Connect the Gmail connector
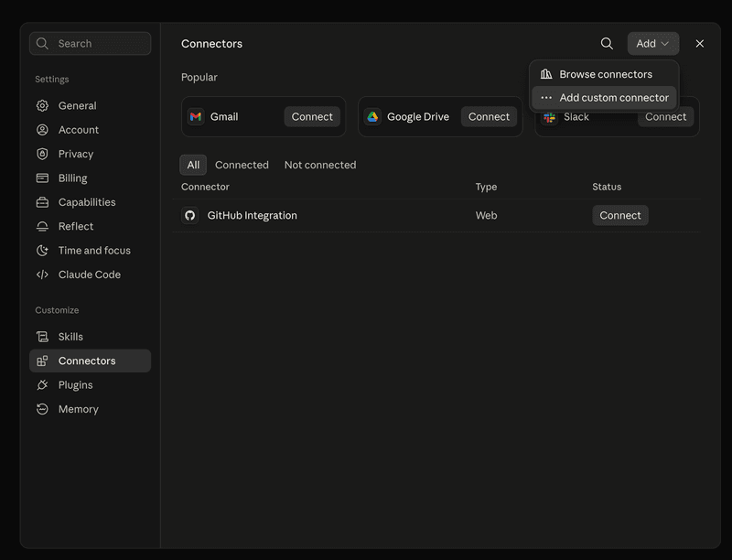Image resolution: width=732 pixels, height=560 pixels. (x=312, y=117)
